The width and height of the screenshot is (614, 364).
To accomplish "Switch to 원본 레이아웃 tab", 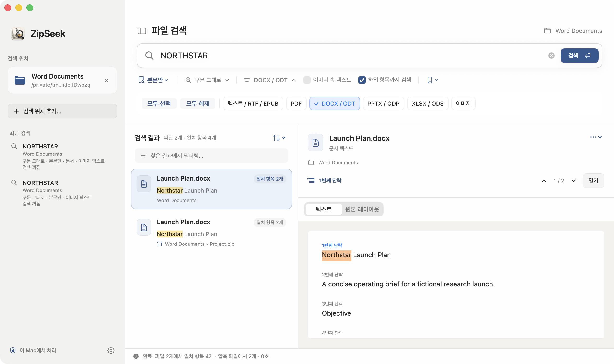I will (x=362, y=209).
